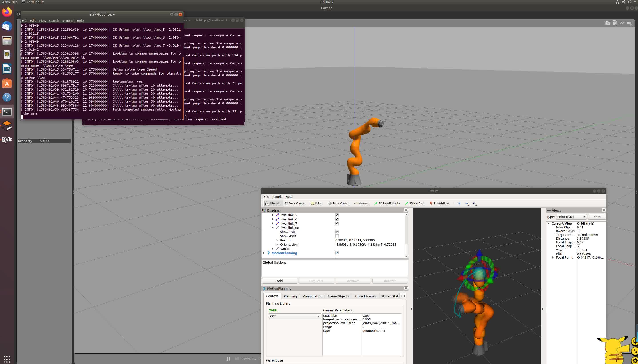The image size is (638, 364).
Task: Open the RRT planner dropdown
Action: coord(295,316)
